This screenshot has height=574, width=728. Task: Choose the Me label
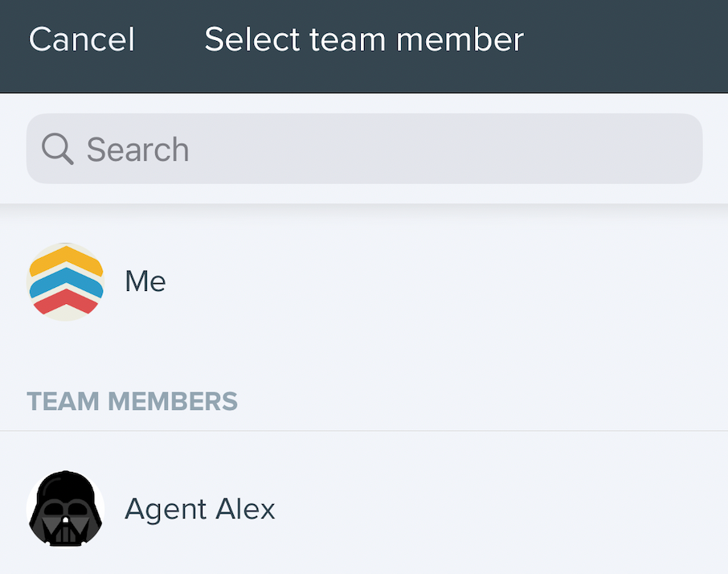pos(145,281)
